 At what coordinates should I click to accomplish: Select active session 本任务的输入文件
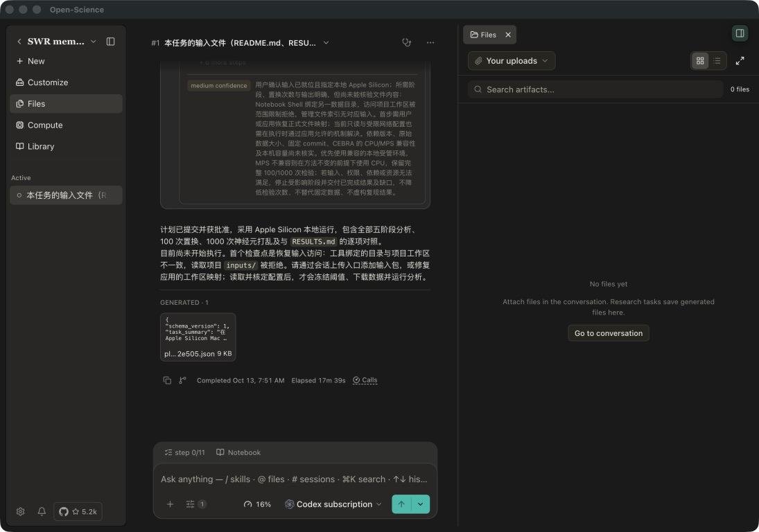tap(66, 195)
